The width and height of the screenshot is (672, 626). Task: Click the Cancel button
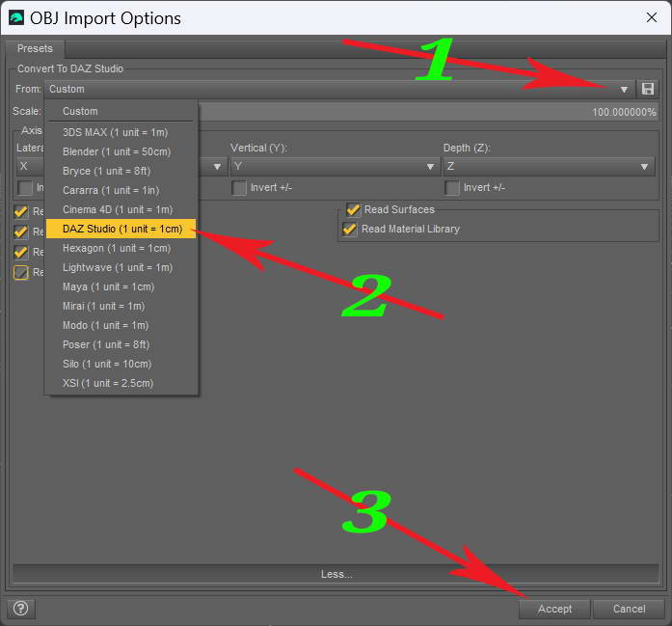tap(629, 609)
